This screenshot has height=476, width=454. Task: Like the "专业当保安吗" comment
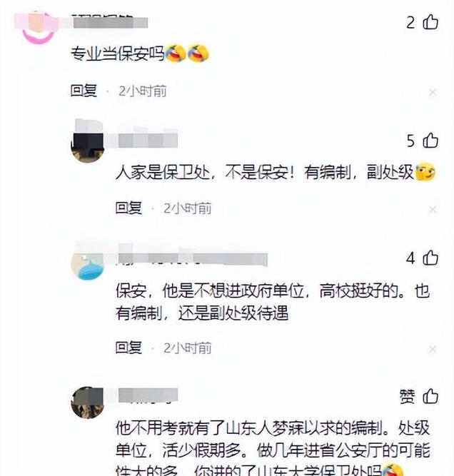(x=430, y=22)
